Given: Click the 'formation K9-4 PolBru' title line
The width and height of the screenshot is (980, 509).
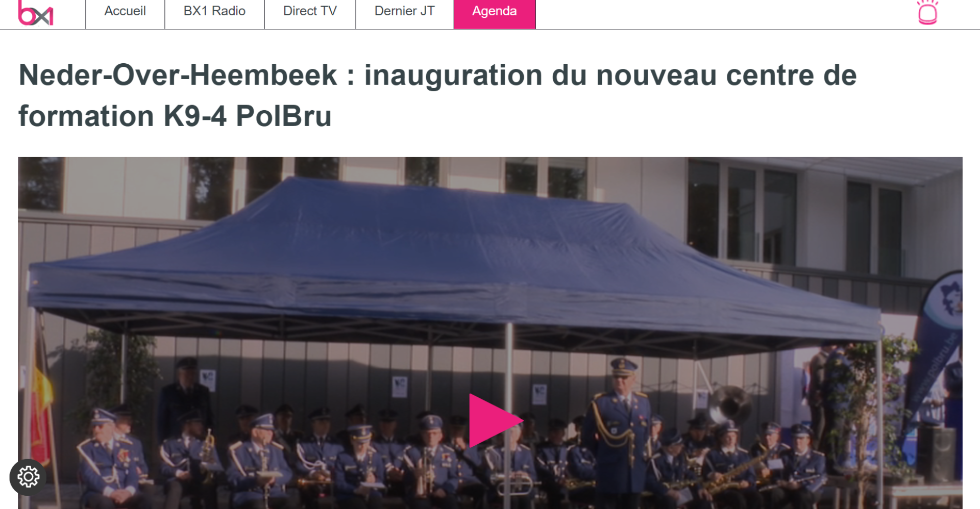Looking at the screenshot, I should coord(175,116).
